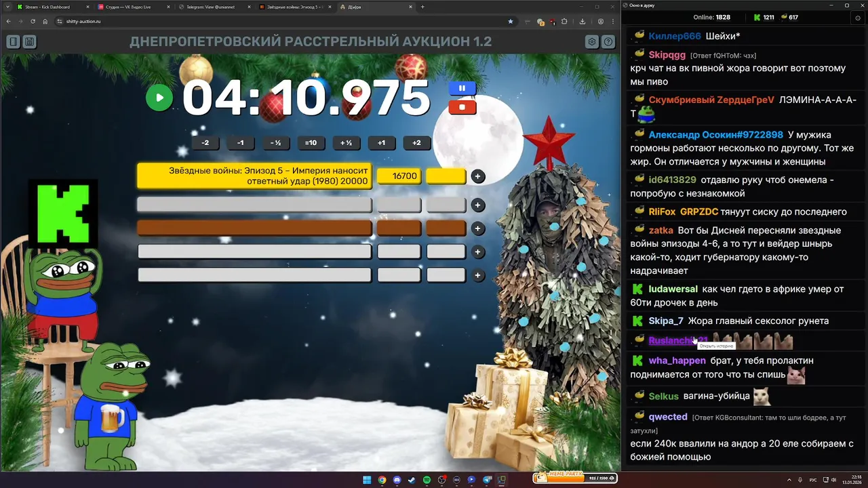Click the empty yellow add-amount field next to 16700
The image size is (868, 488).
(446, 176)
